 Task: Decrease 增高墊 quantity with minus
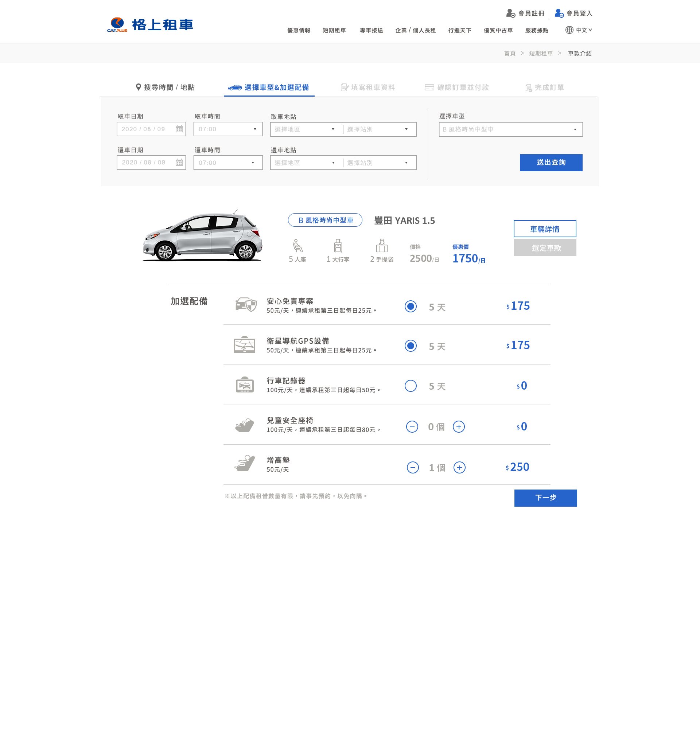coord(413,468)
